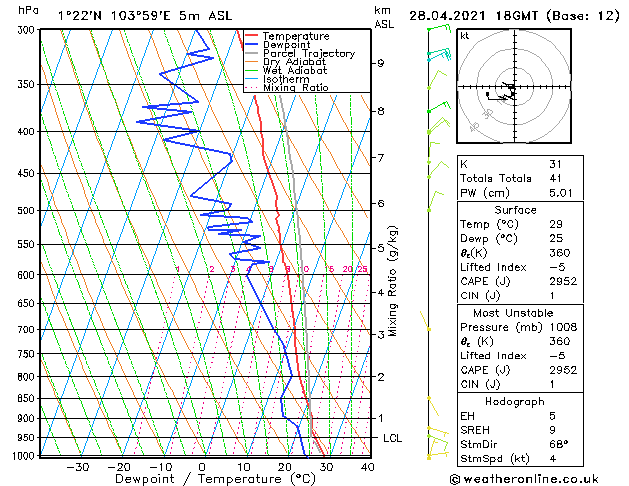Click the Hodograph section header in table
Screen dimensions: 629x486
click(x=514, y=401)
